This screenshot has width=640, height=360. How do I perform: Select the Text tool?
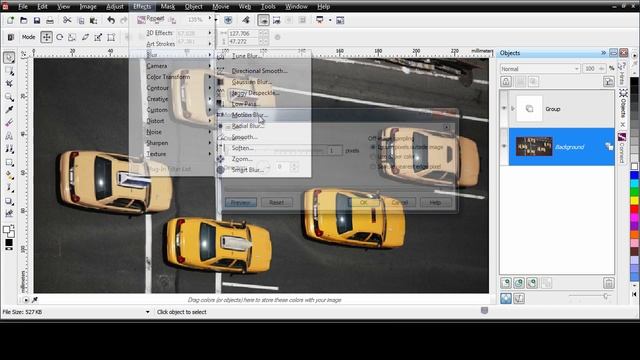click(x=9, y=136)
